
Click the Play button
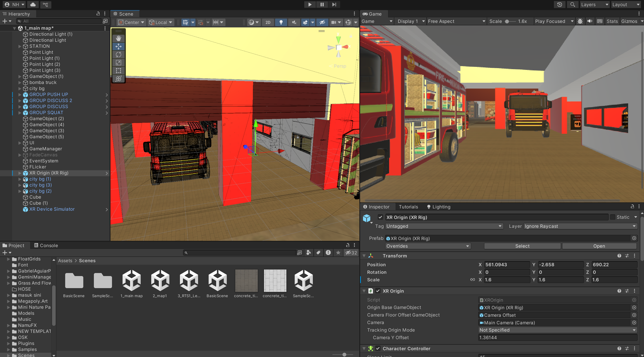(310, 5)
